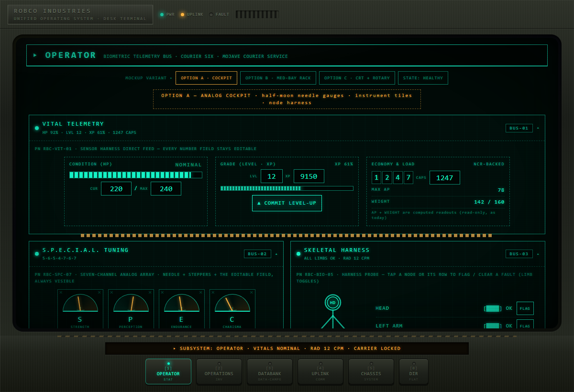
Task: Click the 5·6·5·4·7·6·7 stats summary
Action: coord(59,258)
